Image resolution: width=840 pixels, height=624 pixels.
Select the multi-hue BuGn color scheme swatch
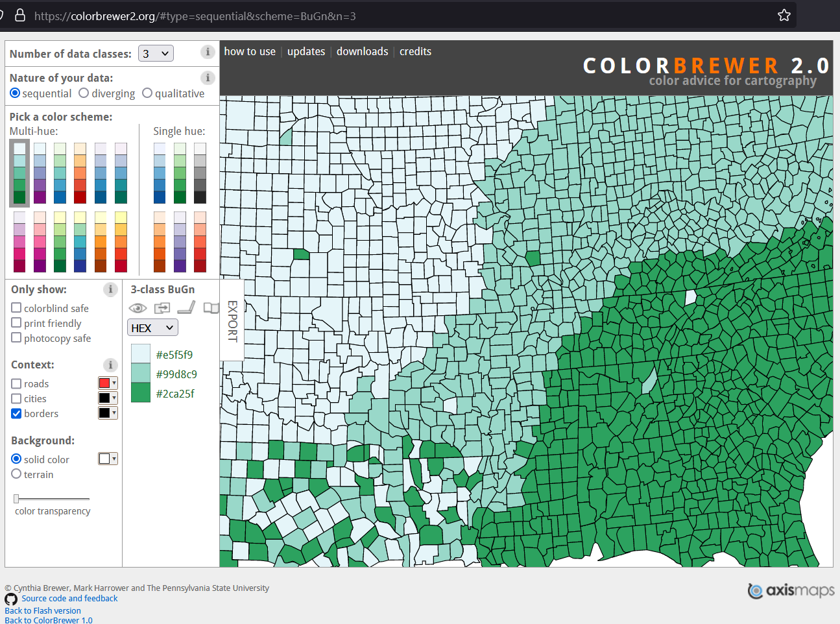(x=19, y=173)
